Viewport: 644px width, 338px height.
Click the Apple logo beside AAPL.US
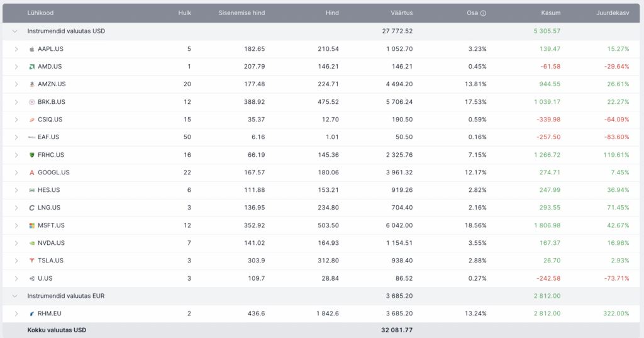point(31,49)
